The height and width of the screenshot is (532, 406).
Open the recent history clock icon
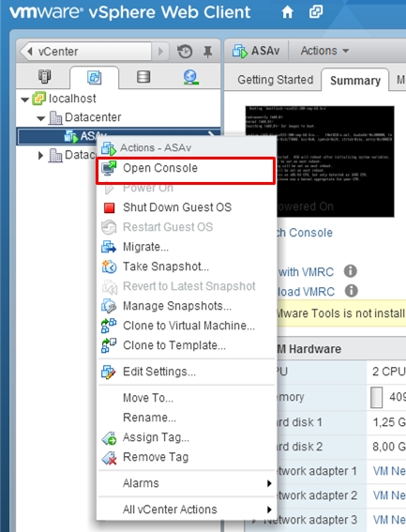[185, 52]
